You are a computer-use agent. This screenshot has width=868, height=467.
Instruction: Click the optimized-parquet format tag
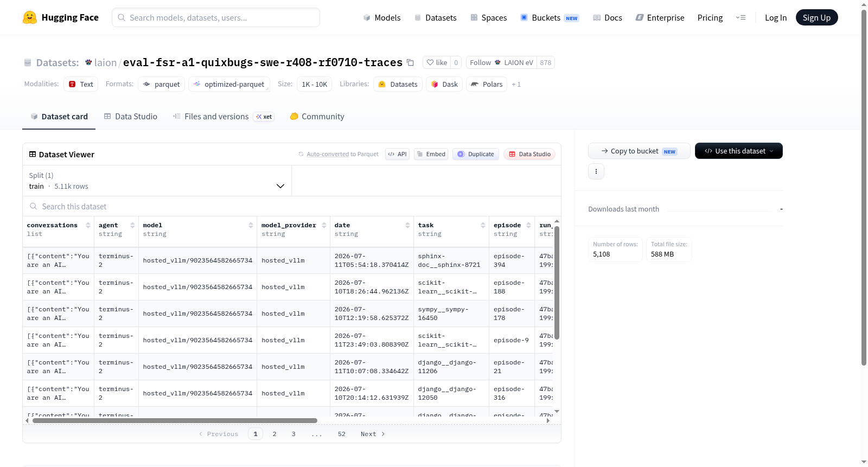(x=229, y=84)
